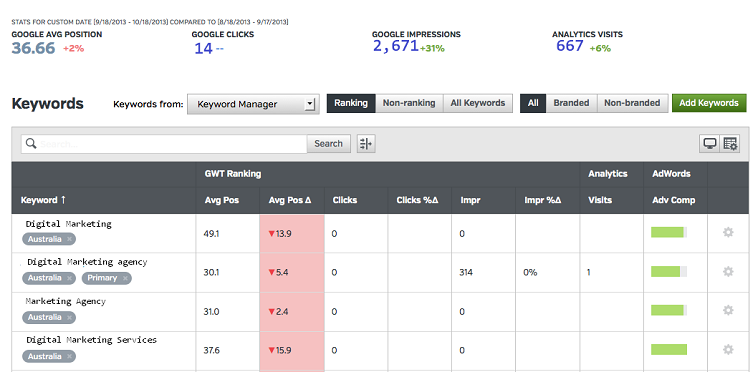This screenshot has width=752, height=372.
Task: Remove Australia tag from Digital Marketing agency
Action: (x=69, y=278)
